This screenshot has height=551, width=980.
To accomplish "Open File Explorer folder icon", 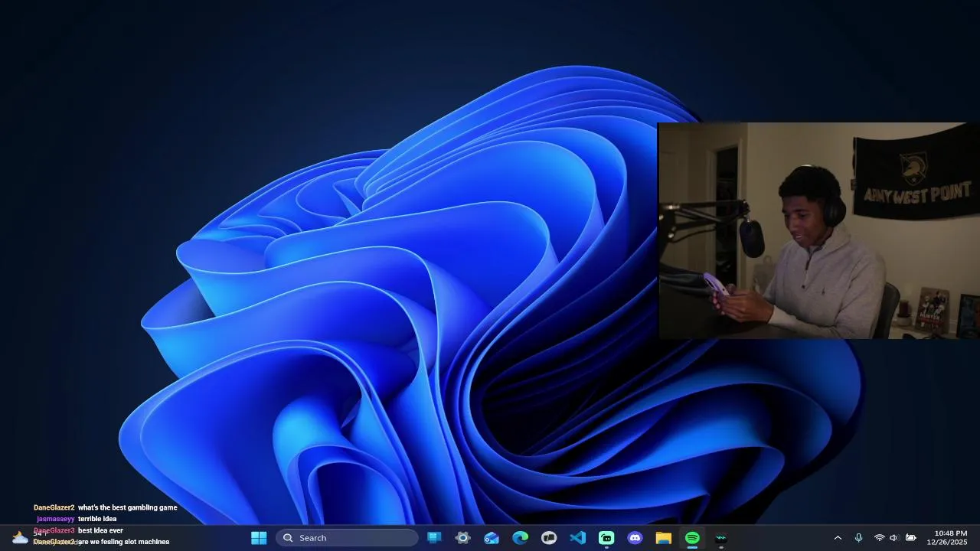I will coord(663,538).
